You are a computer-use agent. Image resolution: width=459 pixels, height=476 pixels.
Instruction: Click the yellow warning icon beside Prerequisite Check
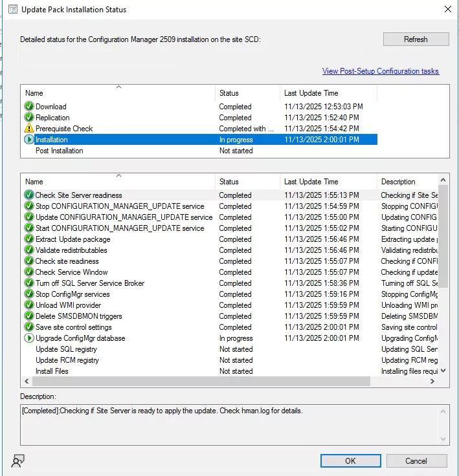[29, 128]
